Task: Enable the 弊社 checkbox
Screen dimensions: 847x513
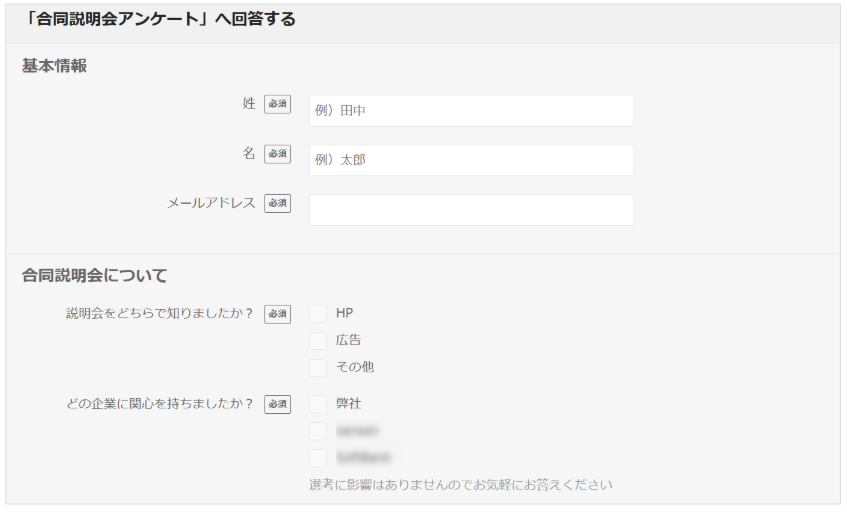Action: point(318,404)
